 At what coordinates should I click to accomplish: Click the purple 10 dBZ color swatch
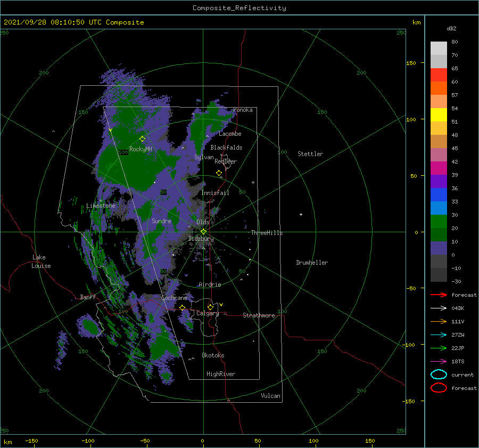tap(439, 248)
